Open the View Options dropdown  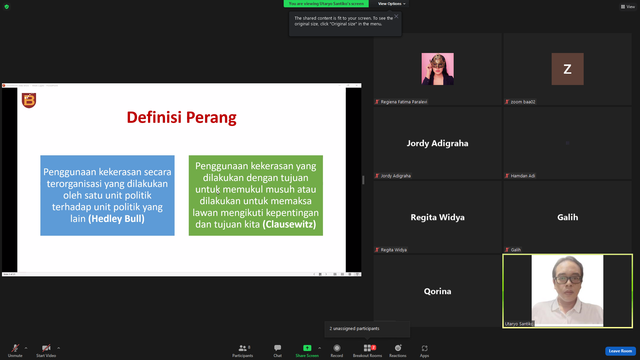[391, 4]
